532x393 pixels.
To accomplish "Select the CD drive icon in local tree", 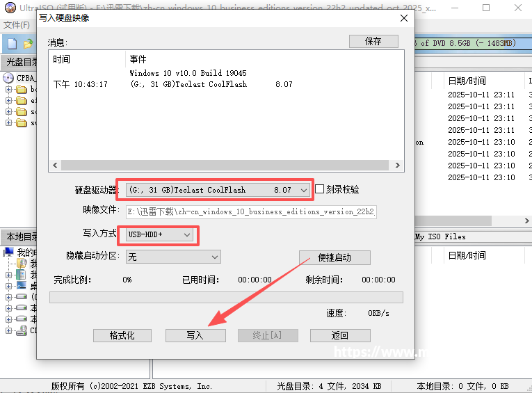I will 22,330.
